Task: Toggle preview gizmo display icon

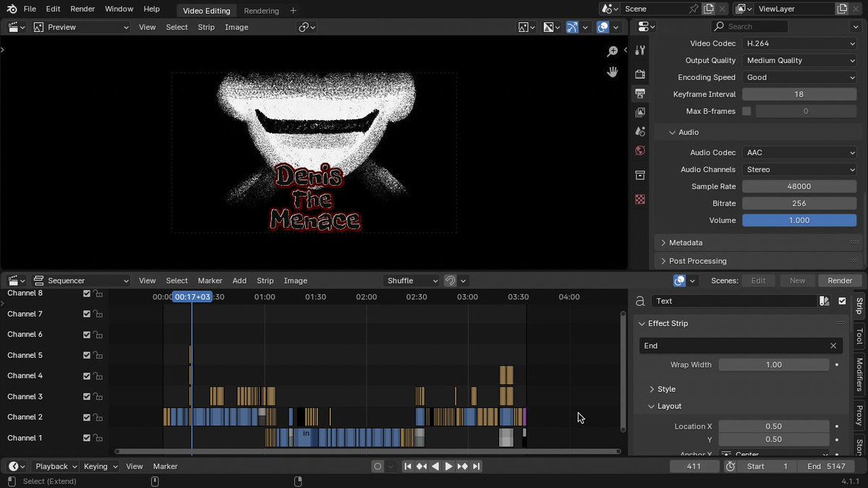Action: click(572, 27)
